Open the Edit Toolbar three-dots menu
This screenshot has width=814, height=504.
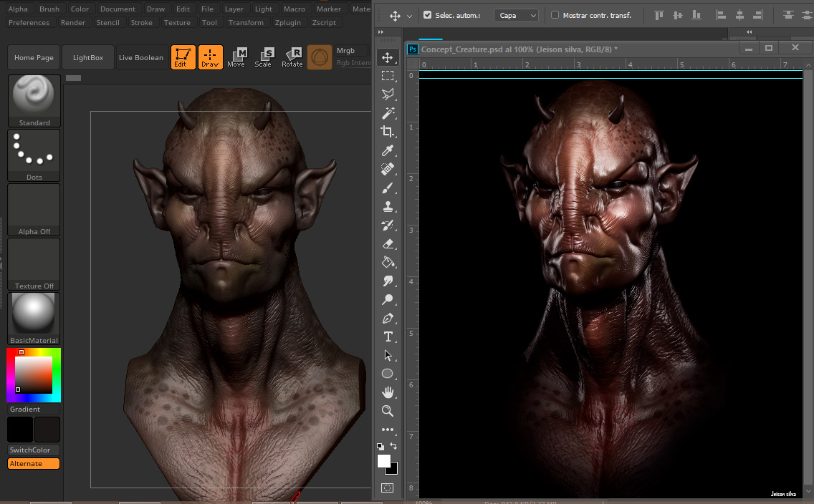[387, 430]
